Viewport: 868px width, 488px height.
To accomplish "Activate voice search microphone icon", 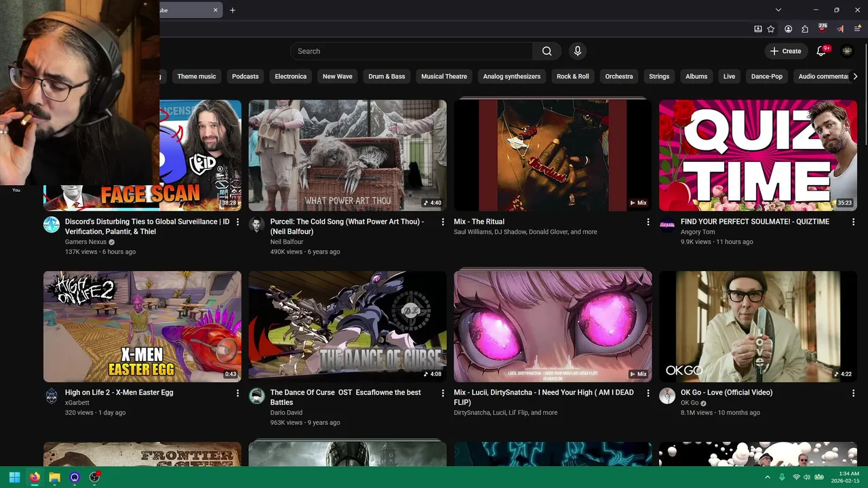I will (578, 51).
